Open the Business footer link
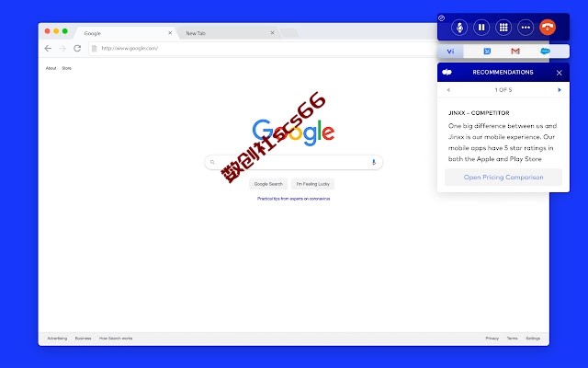Screen dimensions: 588x368 (84, 339)
